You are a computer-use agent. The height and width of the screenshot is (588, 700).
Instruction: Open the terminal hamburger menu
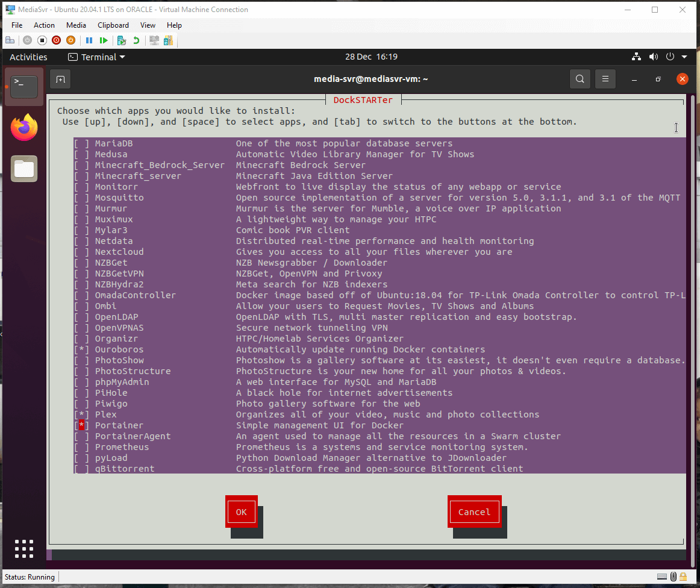click(605, 79)
